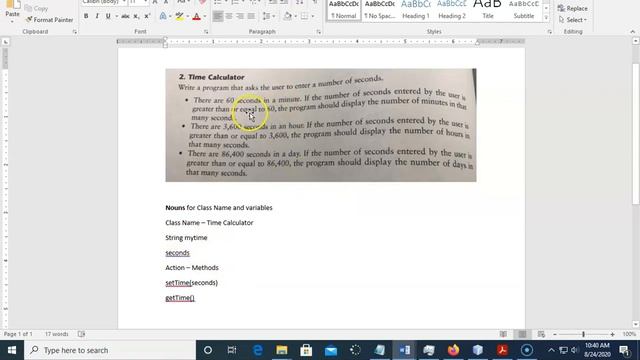
Task: Open the Clipboard pane launcher
Action: 75,31
